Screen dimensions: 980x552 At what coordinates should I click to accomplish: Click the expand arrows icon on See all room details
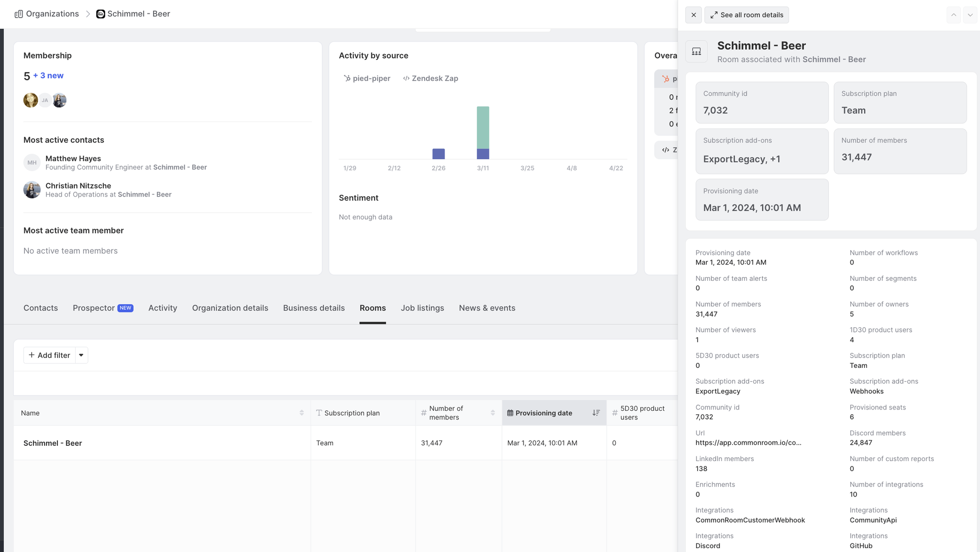point(713,15)
